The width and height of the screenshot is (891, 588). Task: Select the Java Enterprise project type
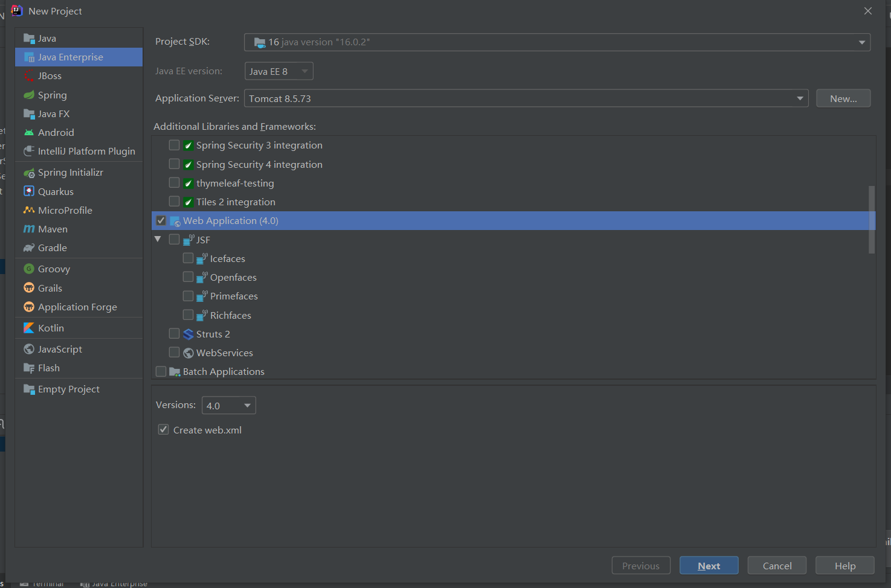coord(79,57)
